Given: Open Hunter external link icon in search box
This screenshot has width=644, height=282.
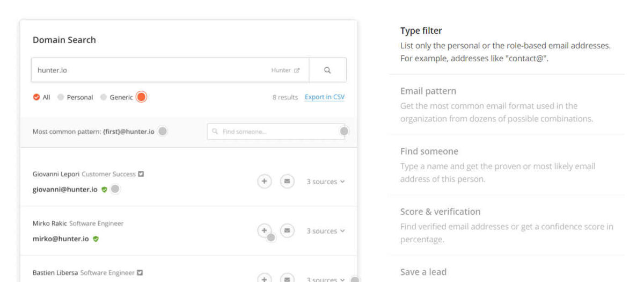Looking at the screenshot, I should [x=297, y=70].
